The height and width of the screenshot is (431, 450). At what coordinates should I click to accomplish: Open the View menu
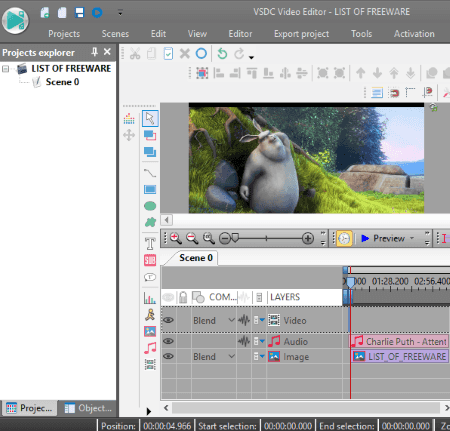point(197,34)
